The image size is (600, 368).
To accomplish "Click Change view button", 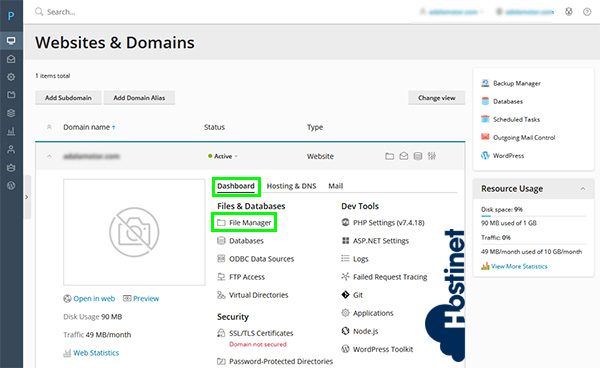I will 437,98.
